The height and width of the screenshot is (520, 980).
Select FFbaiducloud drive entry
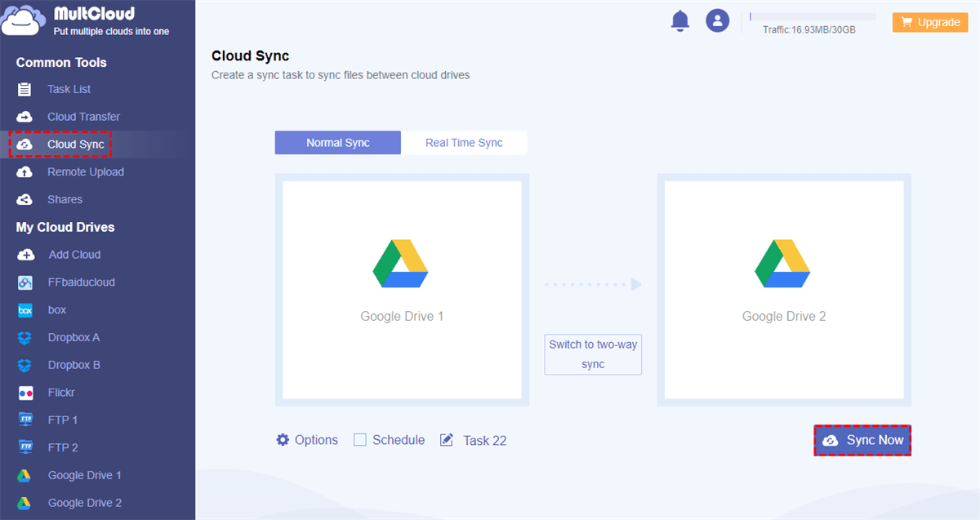coord(82,282)
